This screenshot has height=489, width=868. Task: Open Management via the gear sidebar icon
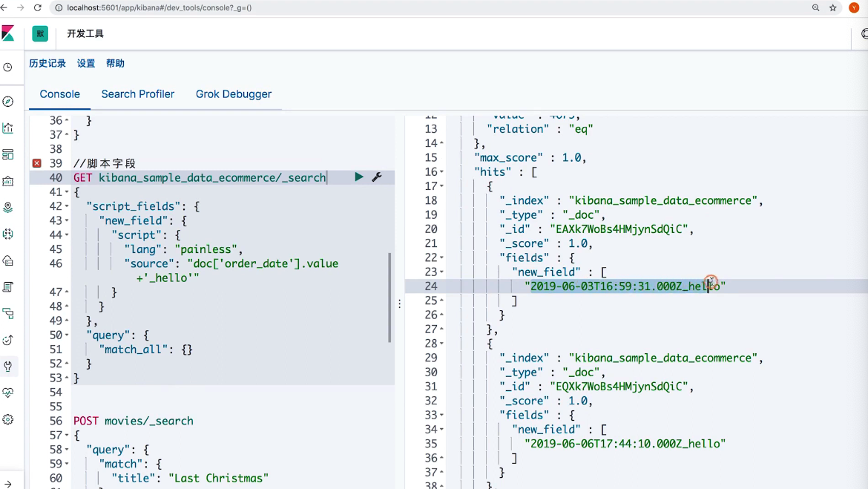pyautogui.click(x=8, y=419)
